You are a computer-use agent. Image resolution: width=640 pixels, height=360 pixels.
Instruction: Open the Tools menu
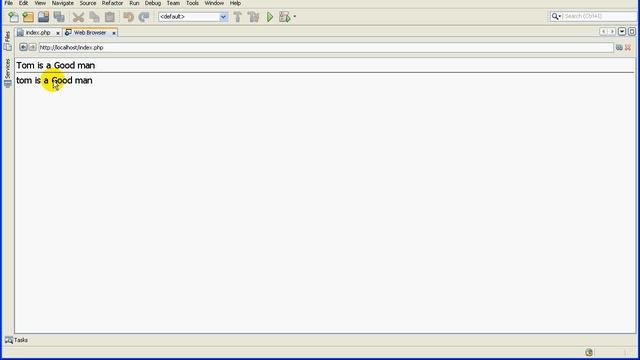[x=192, y=3]
